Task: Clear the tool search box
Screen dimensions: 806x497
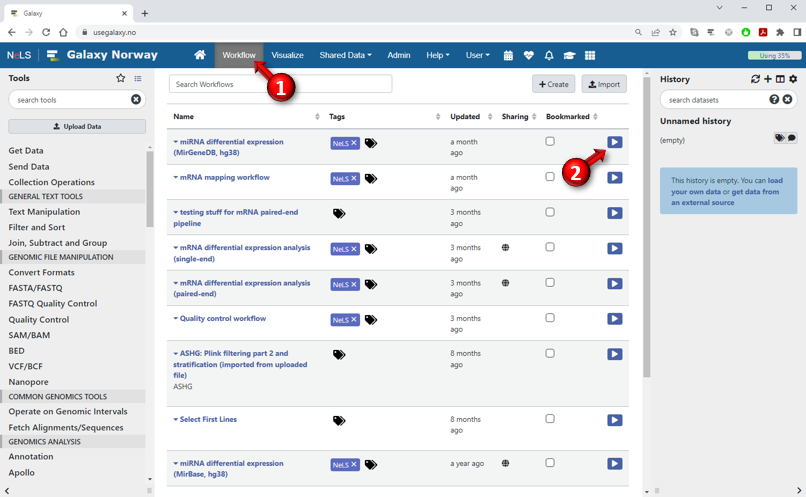Action: tap(136, 99)
